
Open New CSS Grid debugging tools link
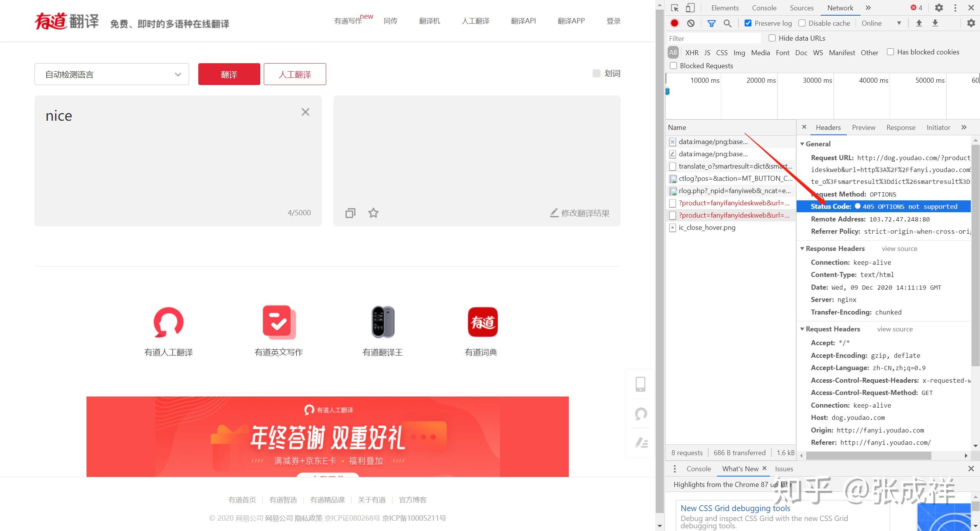(735, 508)
